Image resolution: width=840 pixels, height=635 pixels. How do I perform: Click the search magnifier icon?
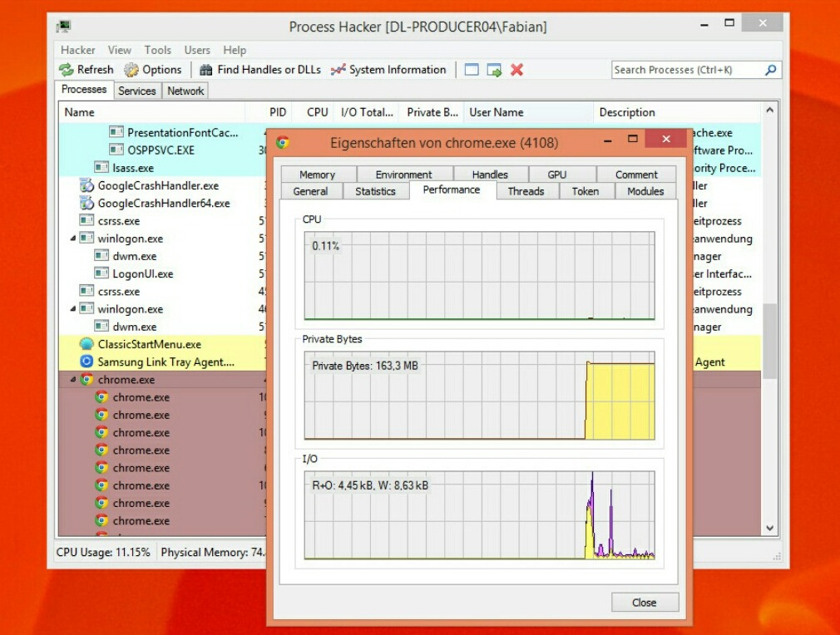point(770,71)
